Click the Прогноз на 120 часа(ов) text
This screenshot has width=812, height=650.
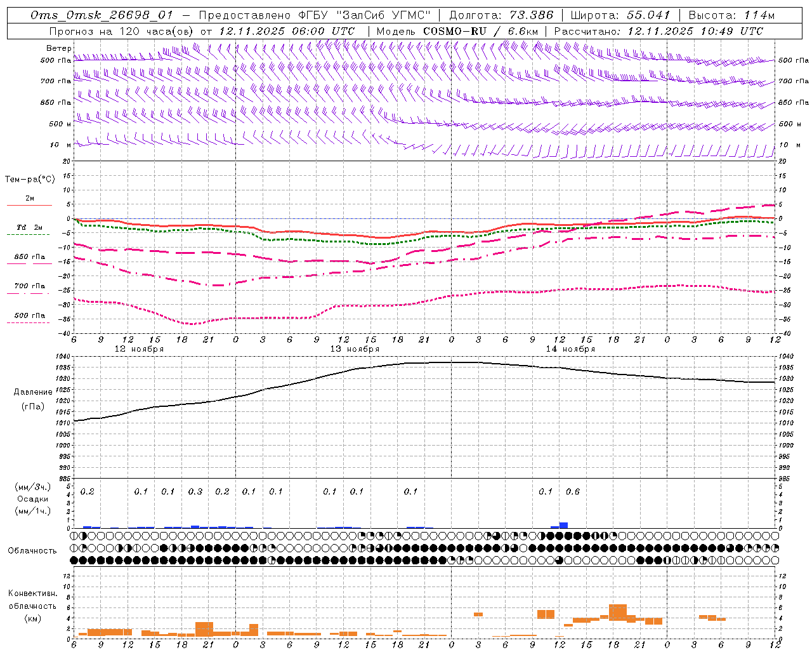pos(121,31)
